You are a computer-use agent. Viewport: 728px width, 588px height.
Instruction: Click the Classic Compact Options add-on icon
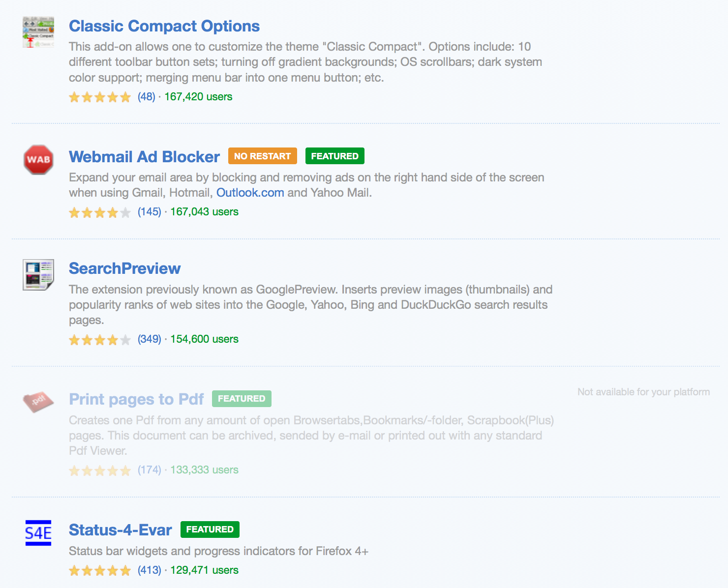click(38, 32)
